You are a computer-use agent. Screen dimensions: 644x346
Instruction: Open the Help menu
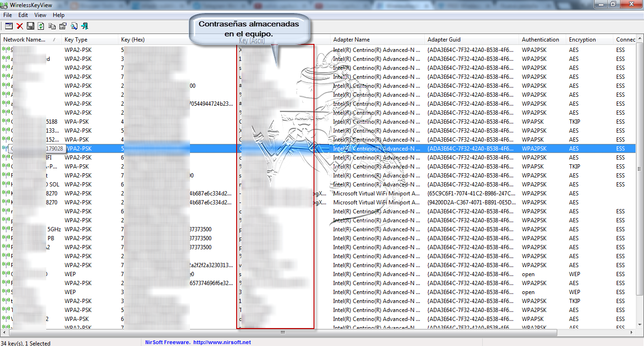tap(58, 15)
